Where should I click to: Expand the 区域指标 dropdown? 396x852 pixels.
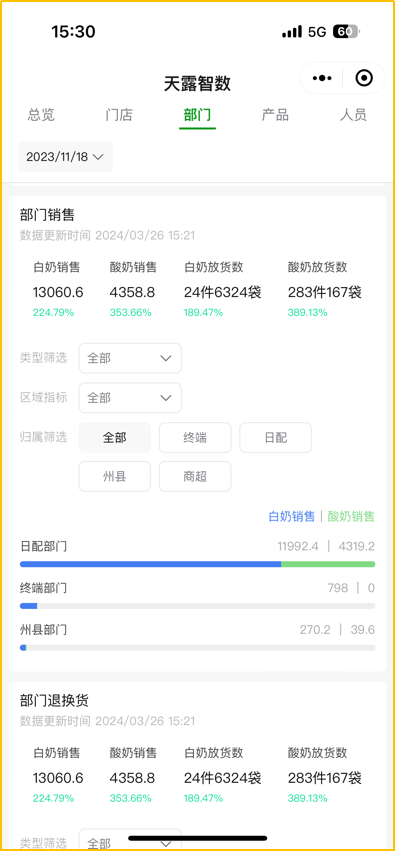[x=130, y=398]
